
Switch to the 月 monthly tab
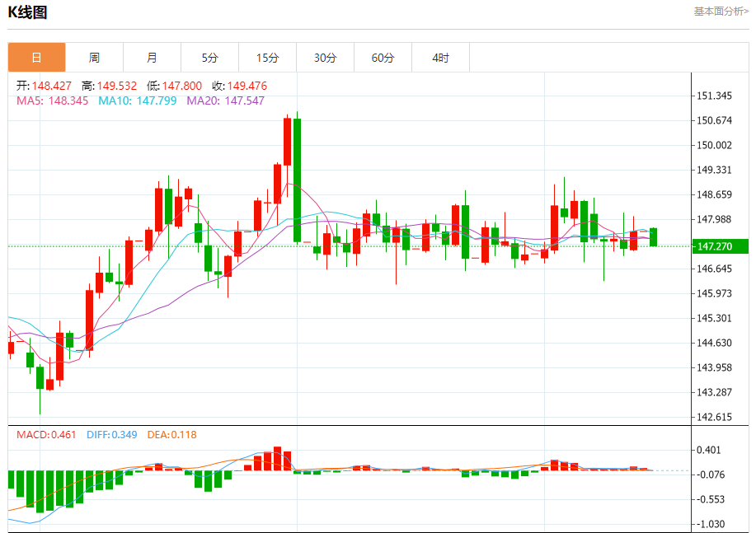153,58
